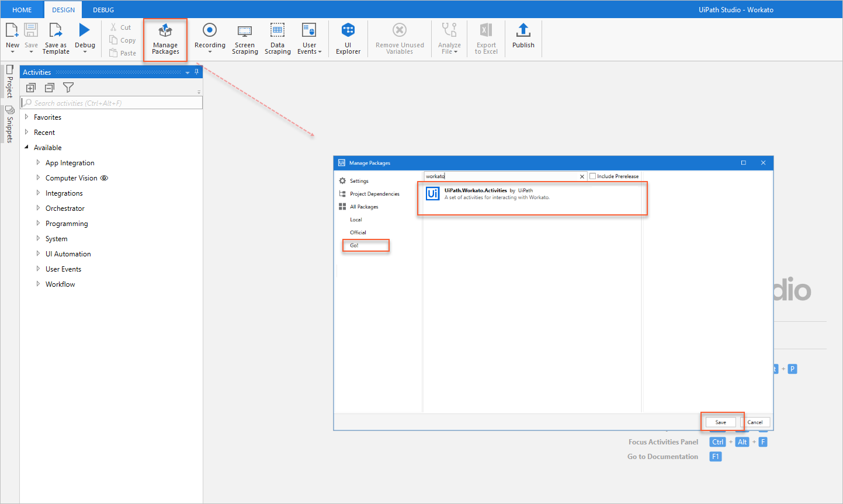Click Paste in the ribbon
This screenshot has width=843, height=504.
123,53
